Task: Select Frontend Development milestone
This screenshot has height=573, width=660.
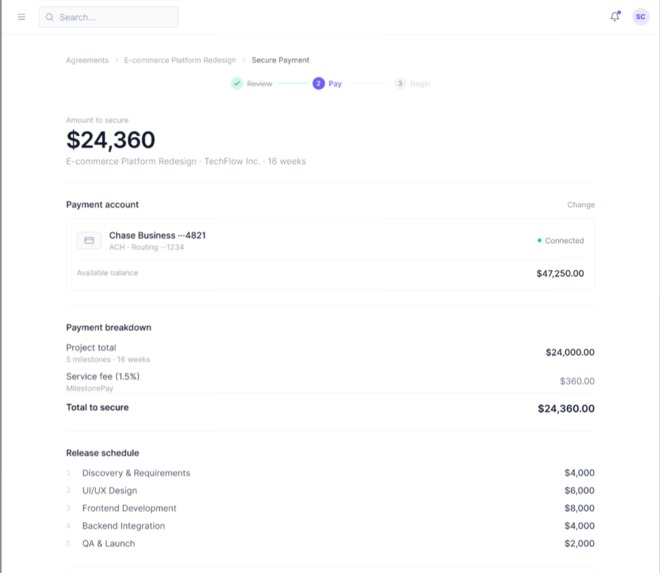Action: [x=129, y=508]
